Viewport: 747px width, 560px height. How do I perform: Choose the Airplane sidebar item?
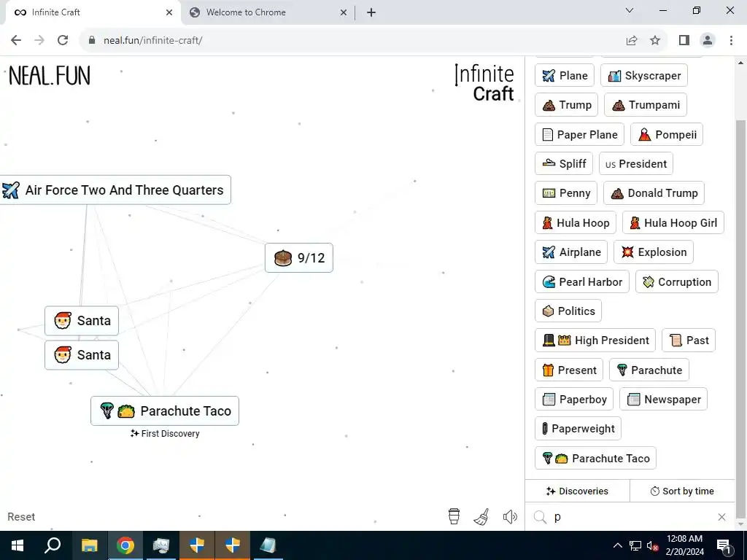pos(571,252)
